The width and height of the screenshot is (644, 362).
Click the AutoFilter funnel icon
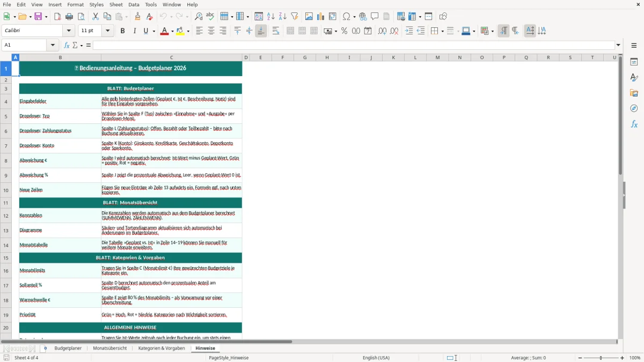coord(294,17)
